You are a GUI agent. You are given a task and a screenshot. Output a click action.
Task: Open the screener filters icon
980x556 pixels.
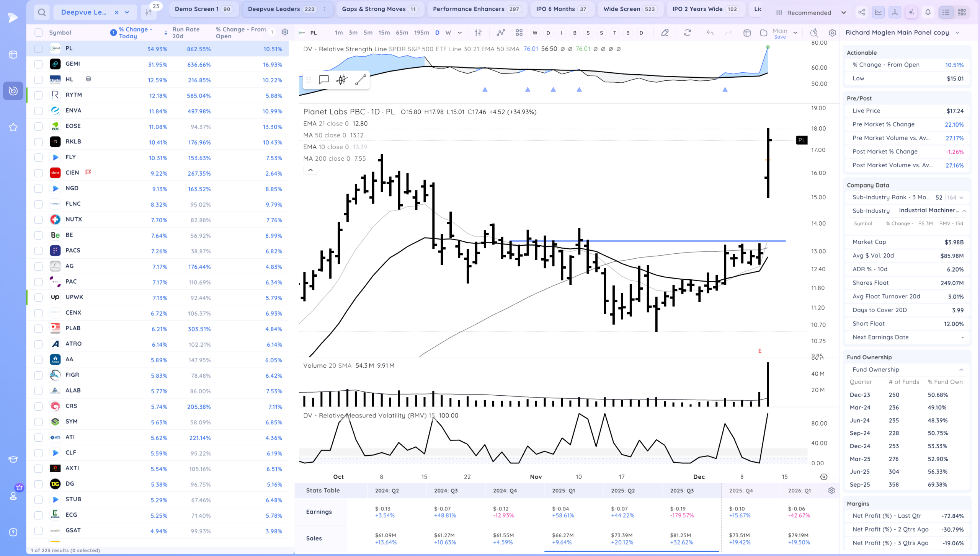(x=149, y=13)
